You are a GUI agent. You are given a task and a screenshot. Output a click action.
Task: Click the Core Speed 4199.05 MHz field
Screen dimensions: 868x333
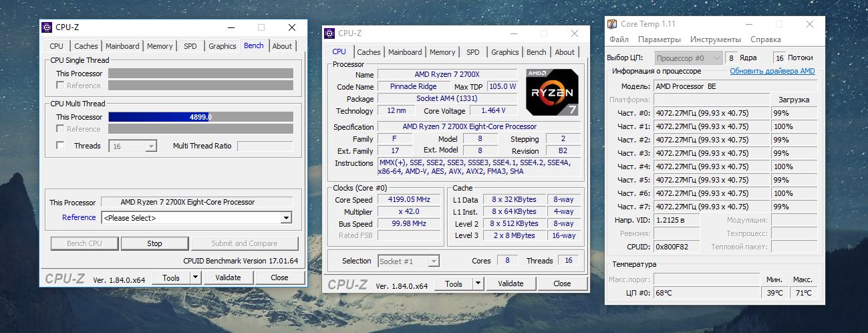pos(410,200)
